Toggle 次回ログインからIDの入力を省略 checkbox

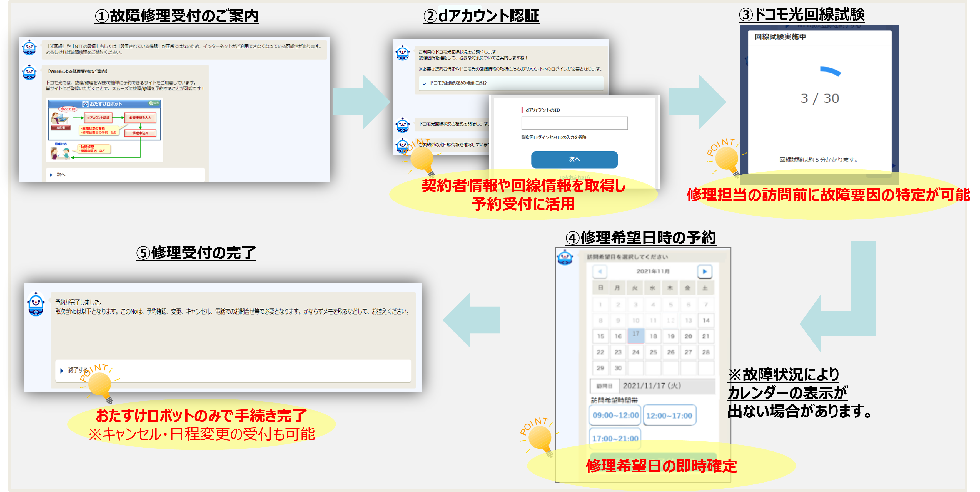(523, 137)
